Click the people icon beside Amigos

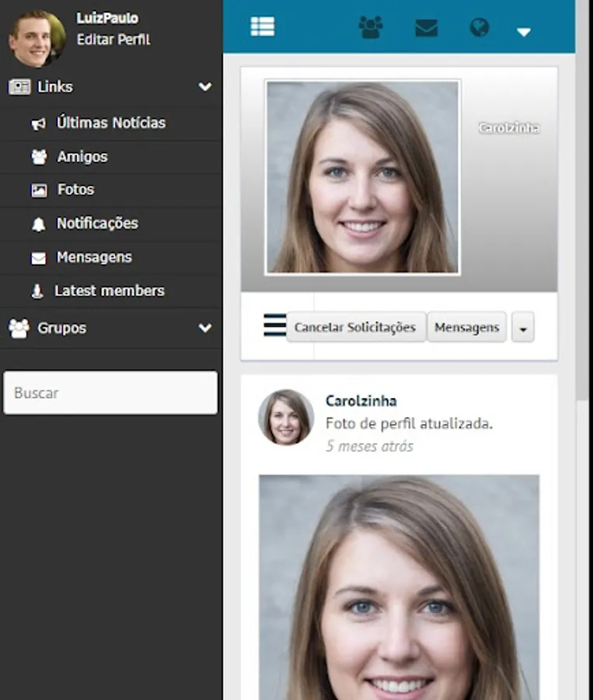click(x=39, y=156)
